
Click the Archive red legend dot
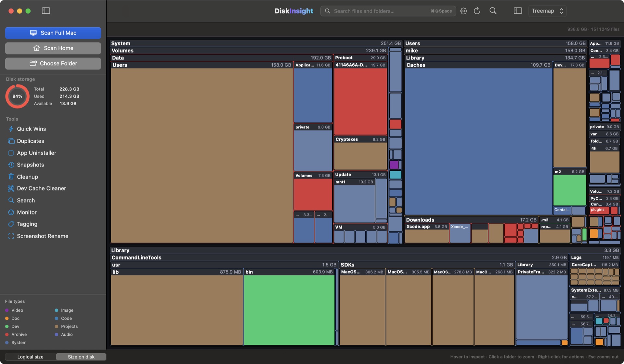(x=7, y=335)
